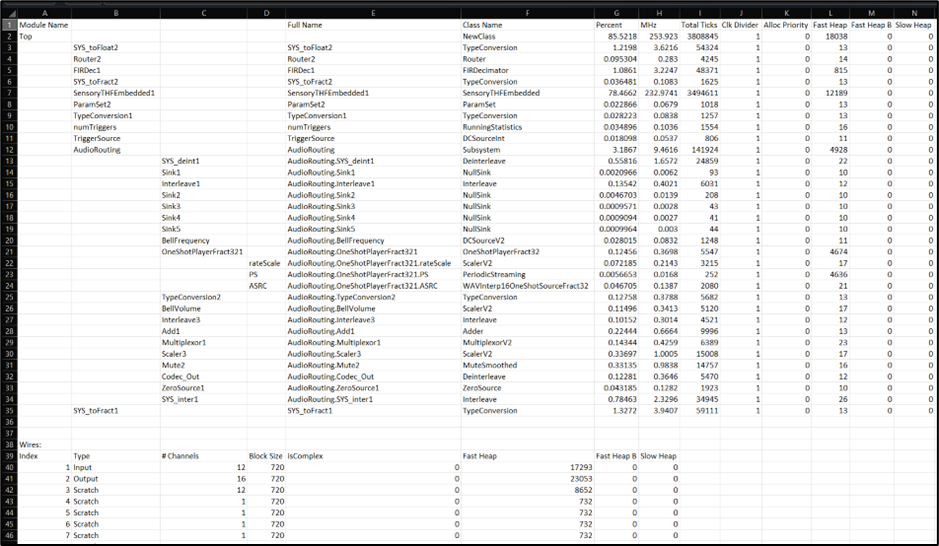Image resolution: width=939 pixels, height=546 pixels.
Task: Select row 39 header
Action: [8, 456]
